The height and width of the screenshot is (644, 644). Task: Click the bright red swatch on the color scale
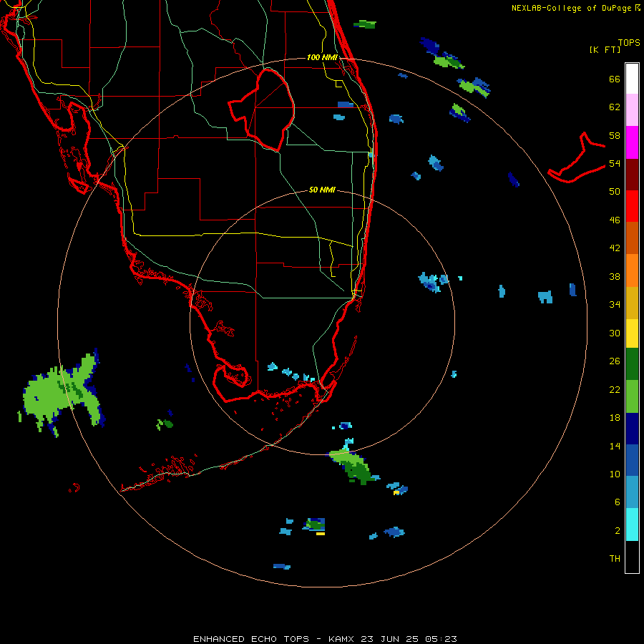coord(632,206)
